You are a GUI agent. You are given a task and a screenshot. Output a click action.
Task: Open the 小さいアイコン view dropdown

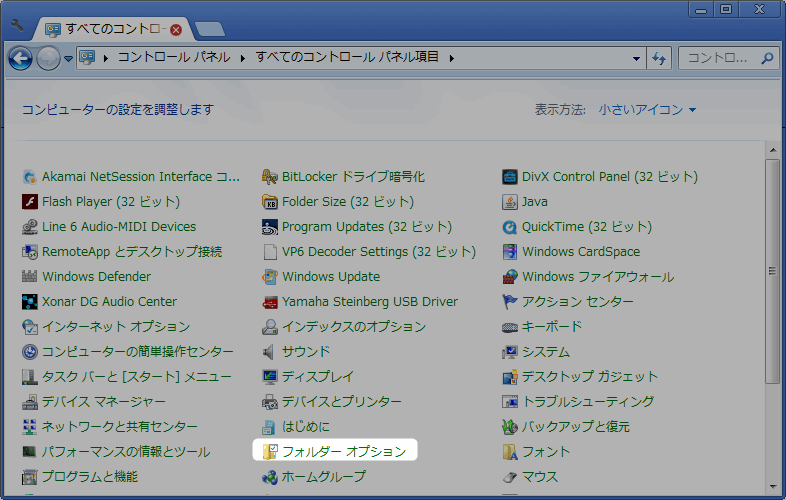click(647, 109)
